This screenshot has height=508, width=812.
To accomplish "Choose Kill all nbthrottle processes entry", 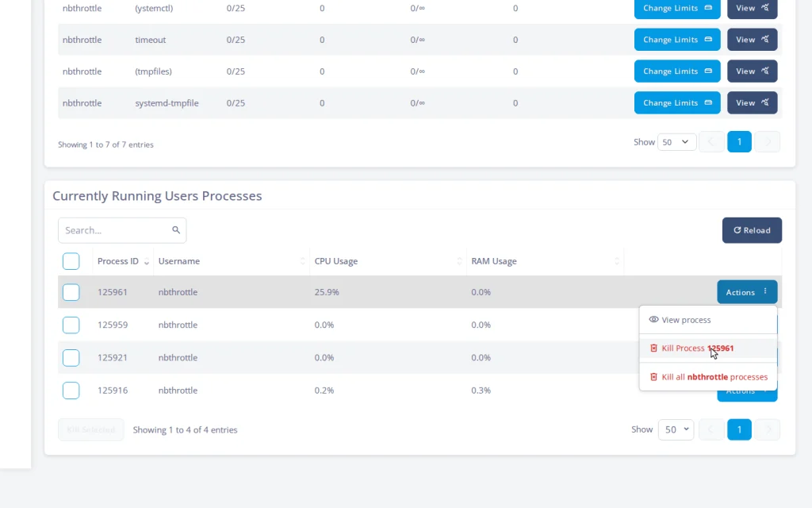I will (708, 377).
